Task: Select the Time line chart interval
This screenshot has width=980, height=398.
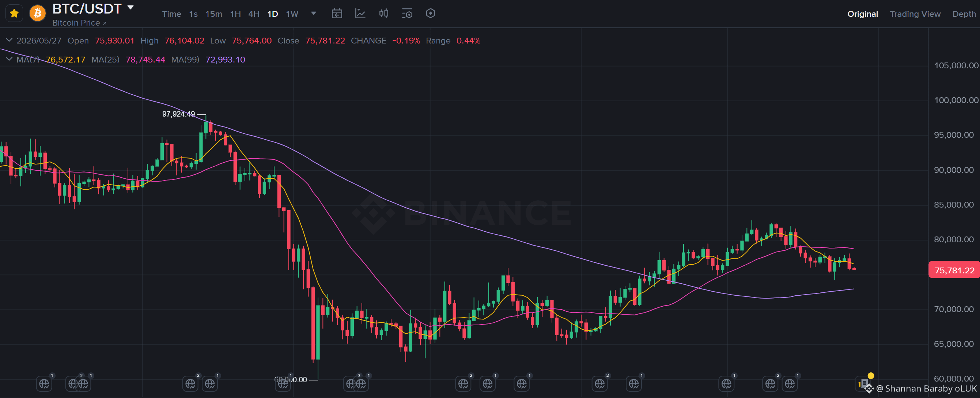Action: (171, 14)
